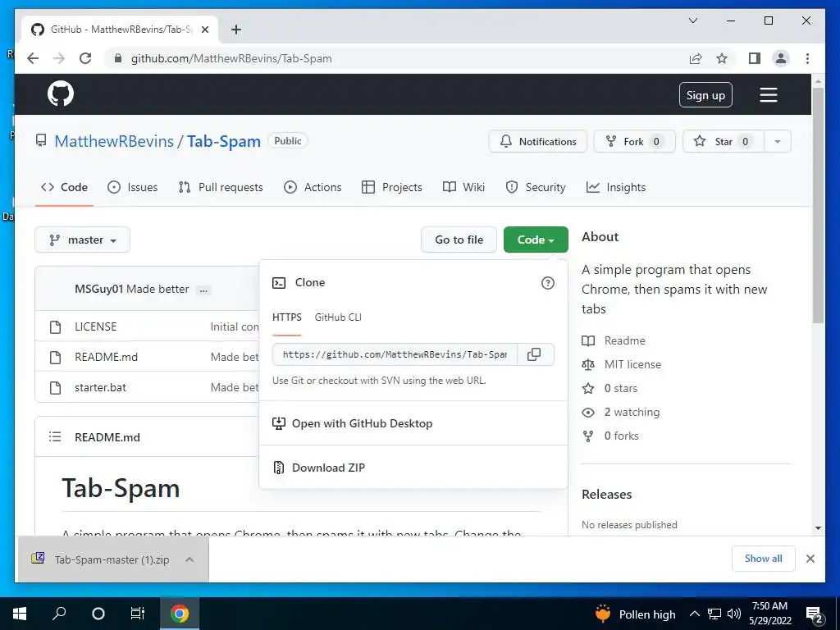The image size is (840, 630).
Task: Expand Tab-Spam-master download options chevron
Action: [189, 559]
